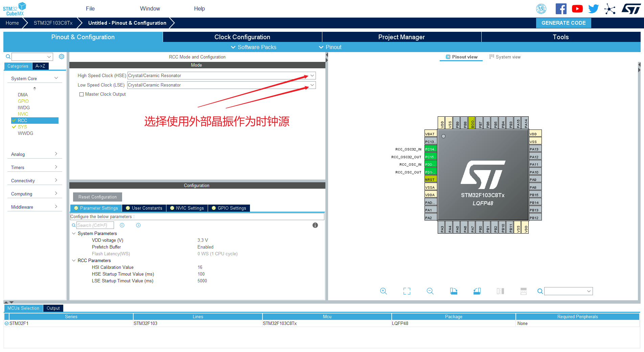The width and height of the screenshot is (644, 352).
Task: Go to the Home breadcrumb
Action: point(12,23)
